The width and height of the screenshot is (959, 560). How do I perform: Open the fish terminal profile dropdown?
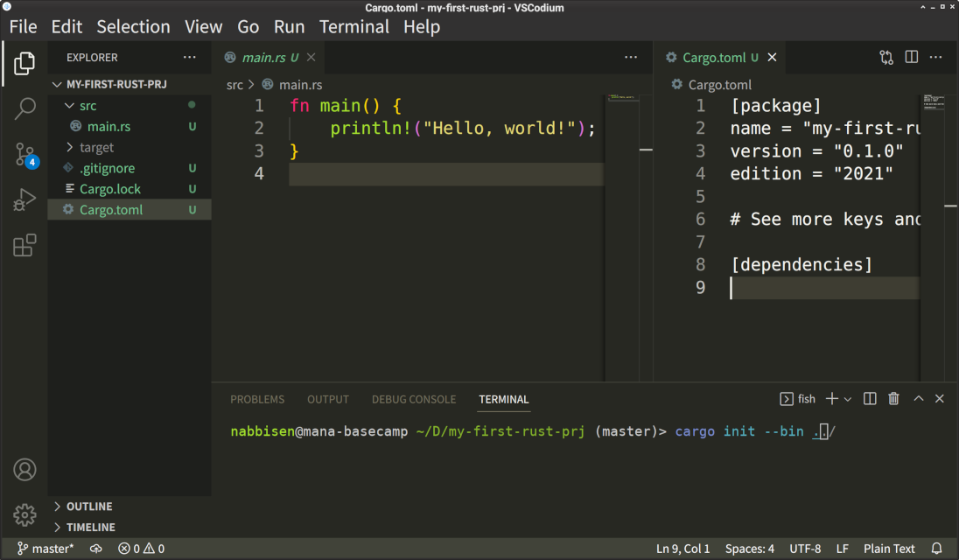847,398
